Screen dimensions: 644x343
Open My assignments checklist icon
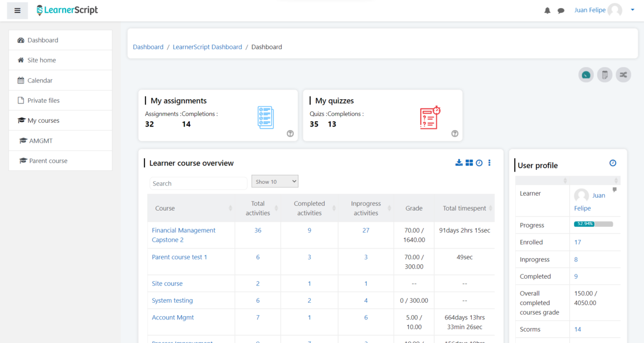(x=266, y=117)
